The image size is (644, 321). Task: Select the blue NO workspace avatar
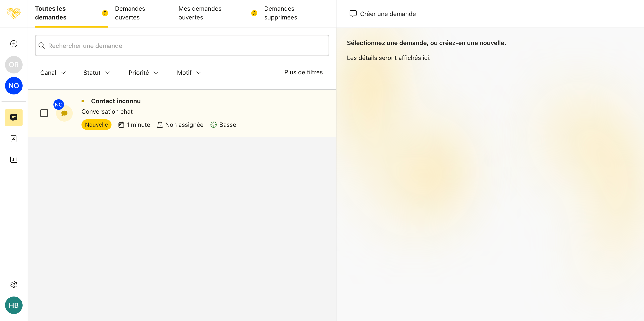tap(14, 86)
